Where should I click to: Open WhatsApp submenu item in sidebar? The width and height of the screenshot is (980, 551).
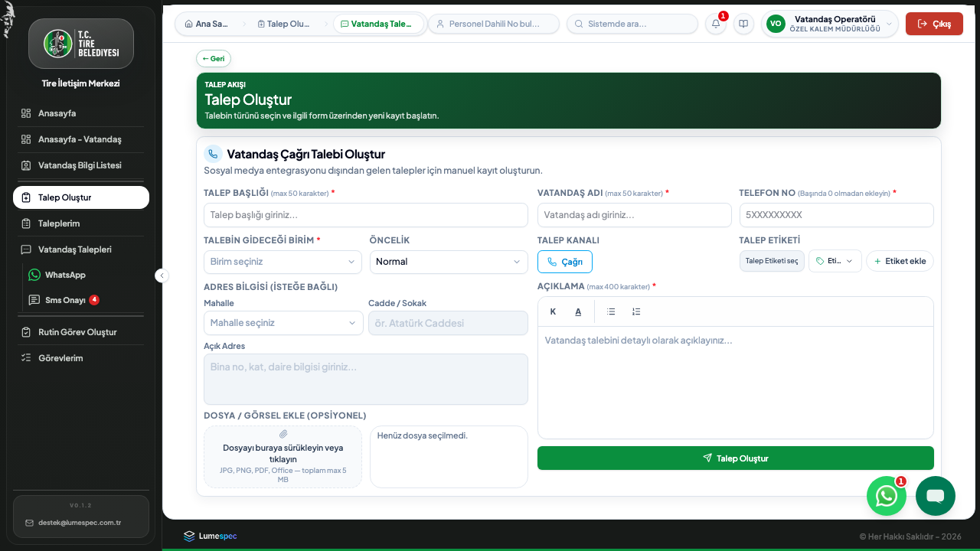[86, 275]
